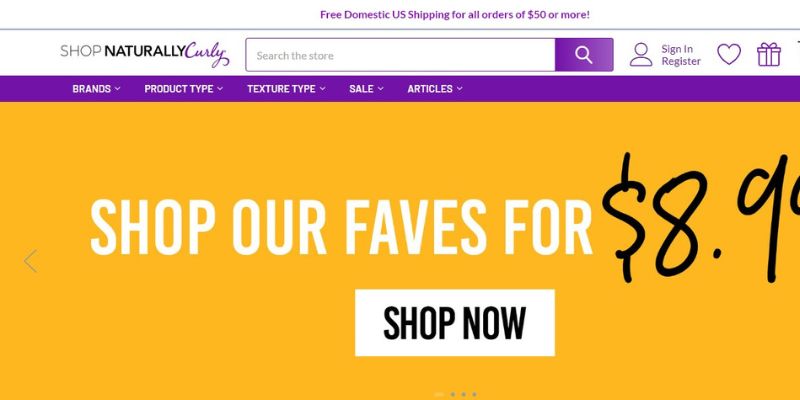
Task: Click the magnifying glass search button
Action: [x=584, y=55]
